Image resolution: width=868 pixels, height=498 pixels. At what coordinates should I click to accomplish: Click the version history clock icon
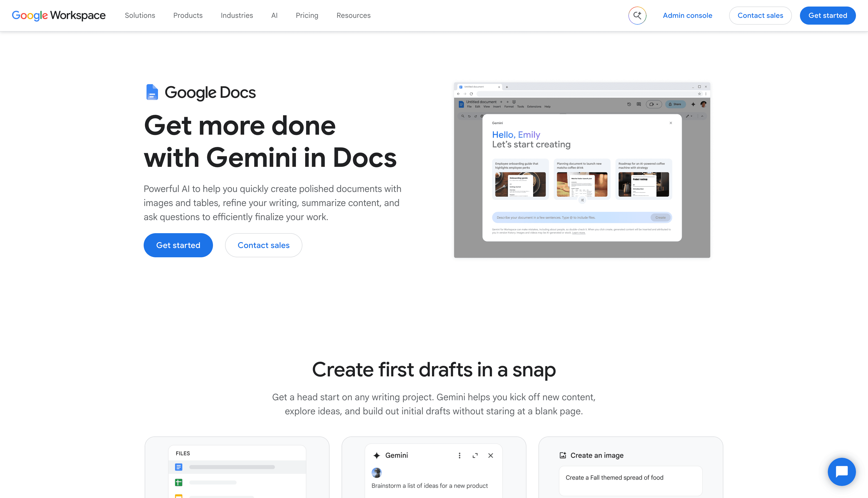pyautogui.click(x=629, y=104)
